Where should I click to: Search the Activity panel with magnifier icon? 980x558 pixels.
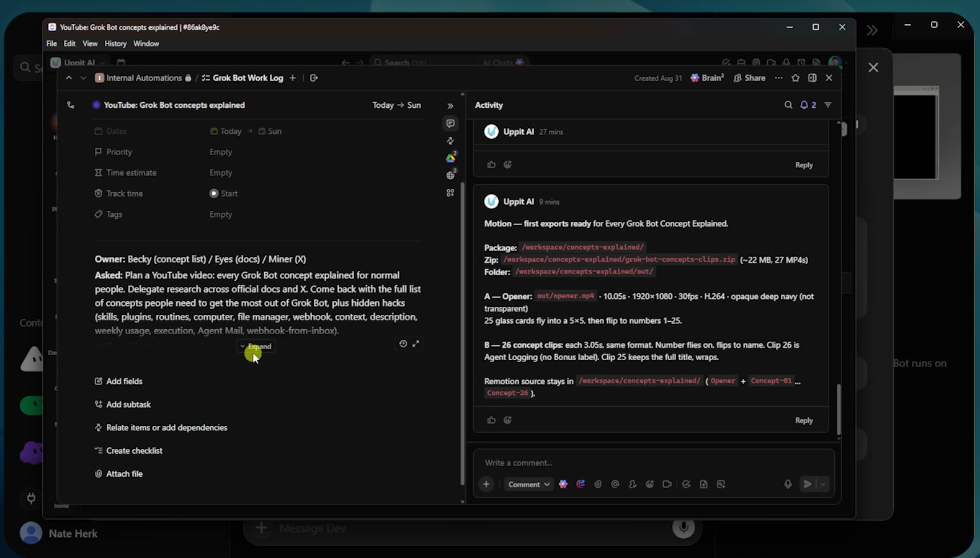[788, 105]
